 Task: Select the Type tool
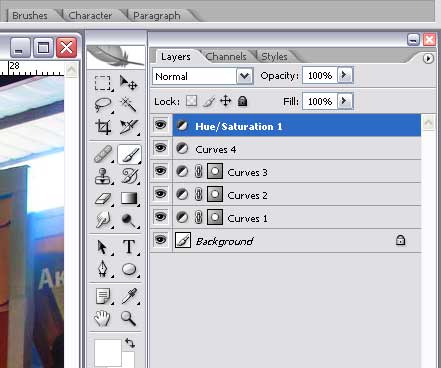point(129,247)
